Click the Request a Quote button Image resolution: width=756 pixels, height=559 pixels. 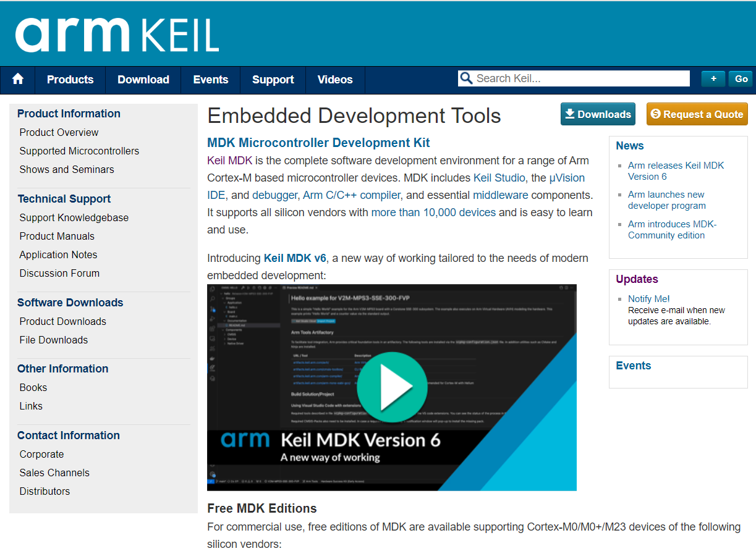[x=697, y=114]
